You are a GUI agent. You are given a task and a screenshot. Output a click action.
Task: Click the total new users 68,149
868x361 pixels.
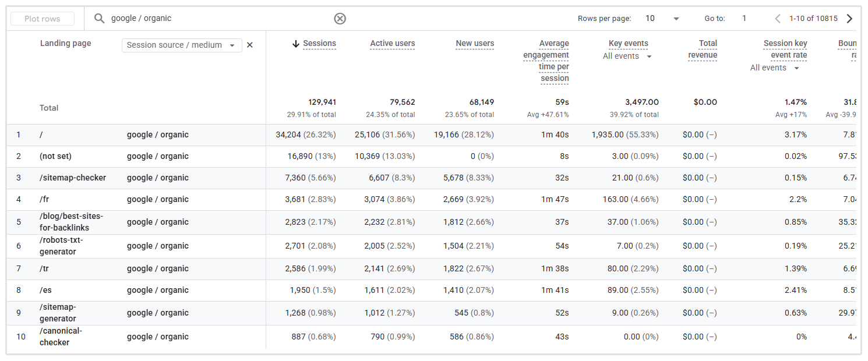pos(482,102)
